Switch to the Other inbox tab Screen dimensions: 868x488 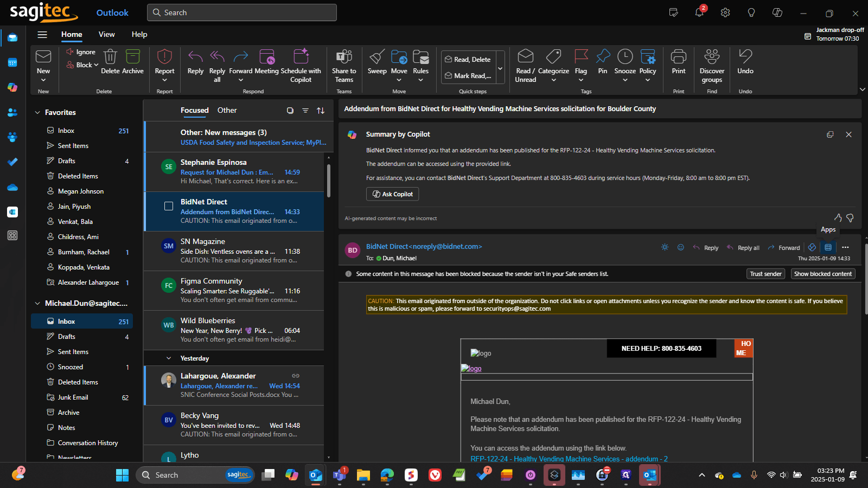click(x=227, y=111)
